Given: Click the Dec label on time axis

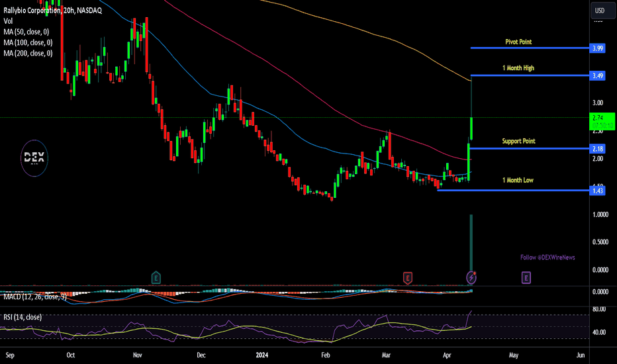Looking at the screenshot, I should click(201, 355).
